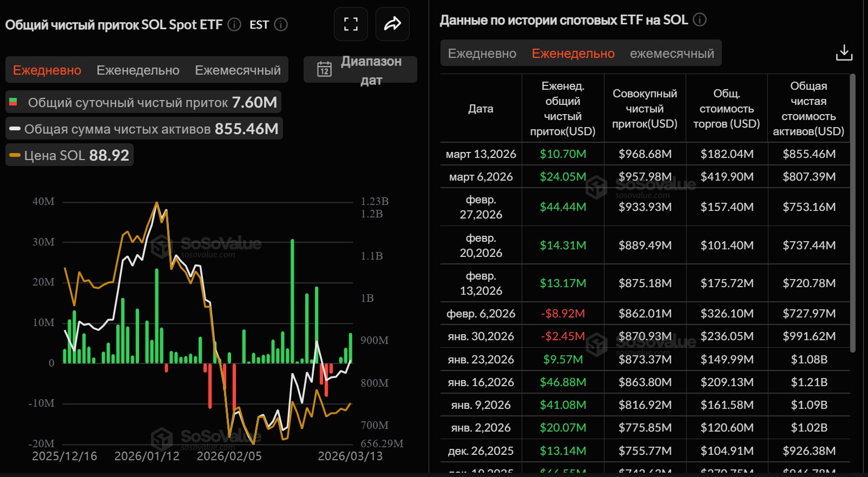Click the $991.62M net assets cell
The height and width of the screenshot is (477, 868).
click(809, 336)
